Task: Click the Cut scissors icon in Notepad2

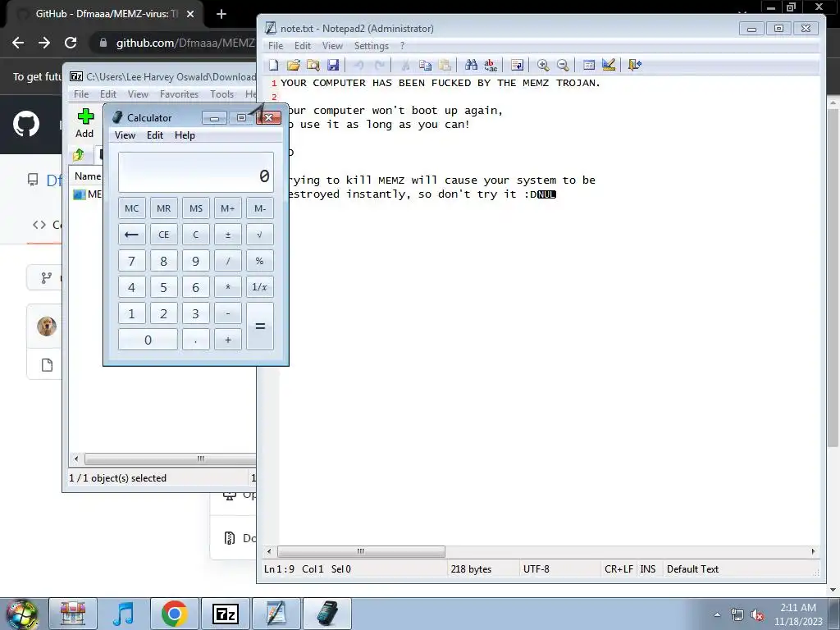Action: click(x=405, y=65)
